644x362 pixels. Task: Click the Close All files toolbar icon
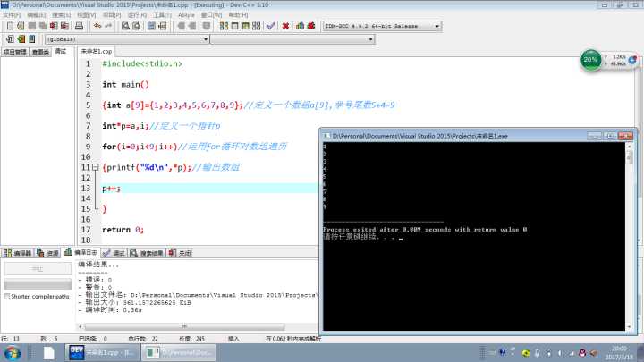65,26
